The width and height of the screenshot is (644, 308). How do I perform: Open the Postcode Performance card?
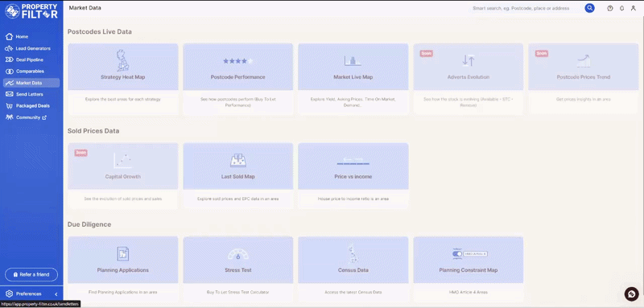(x=238, y=79)
